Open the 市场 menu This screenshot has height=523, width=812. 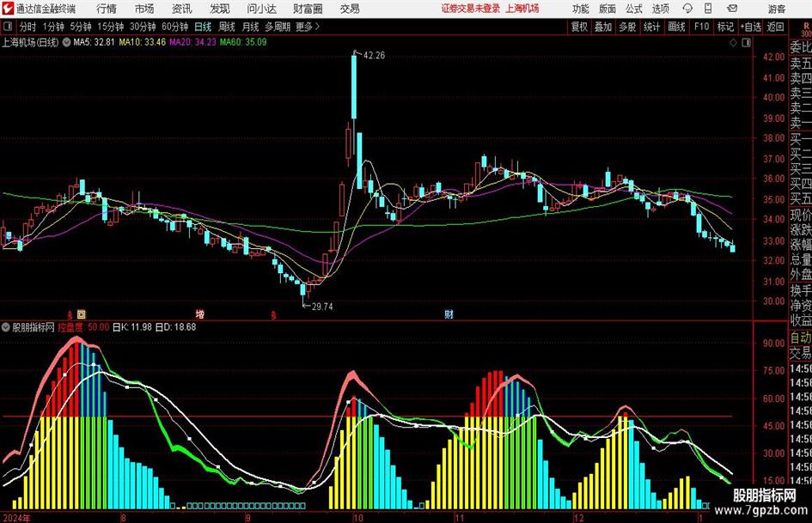point(144,9)
